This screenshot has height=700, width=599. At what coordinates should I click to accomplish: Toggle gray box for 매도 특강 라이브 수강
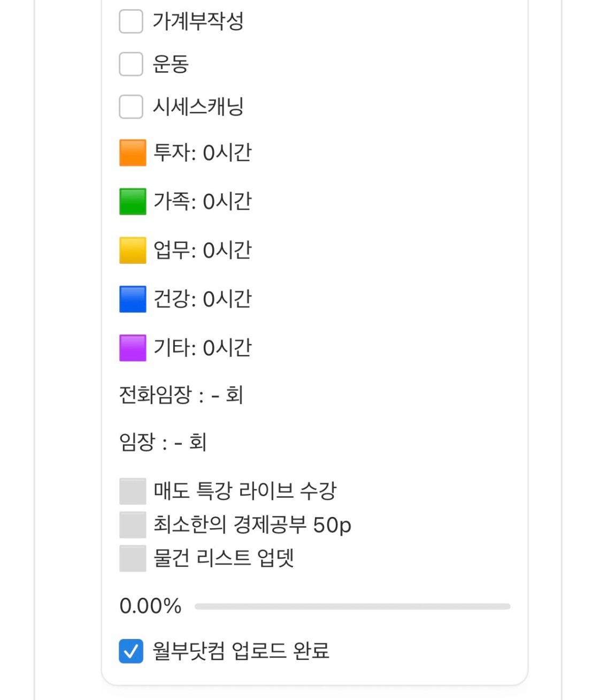133,491
